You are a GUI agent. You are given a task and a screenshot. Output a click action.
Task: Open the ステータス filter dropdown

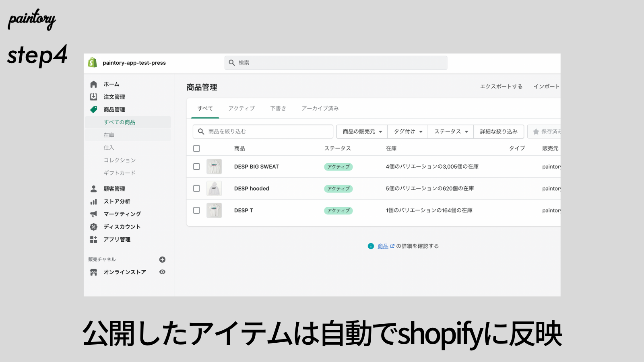point(451,132)
